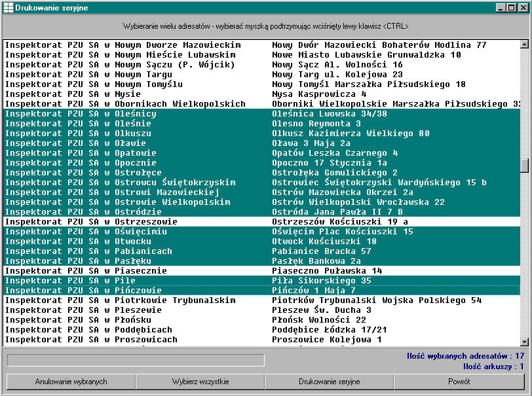Image resolution: width=532 pixels, height=396 pixels.
Task: Select row Inspektorat PZU SA w Obornikach Wielkopolskich
Action: (261, 104)
